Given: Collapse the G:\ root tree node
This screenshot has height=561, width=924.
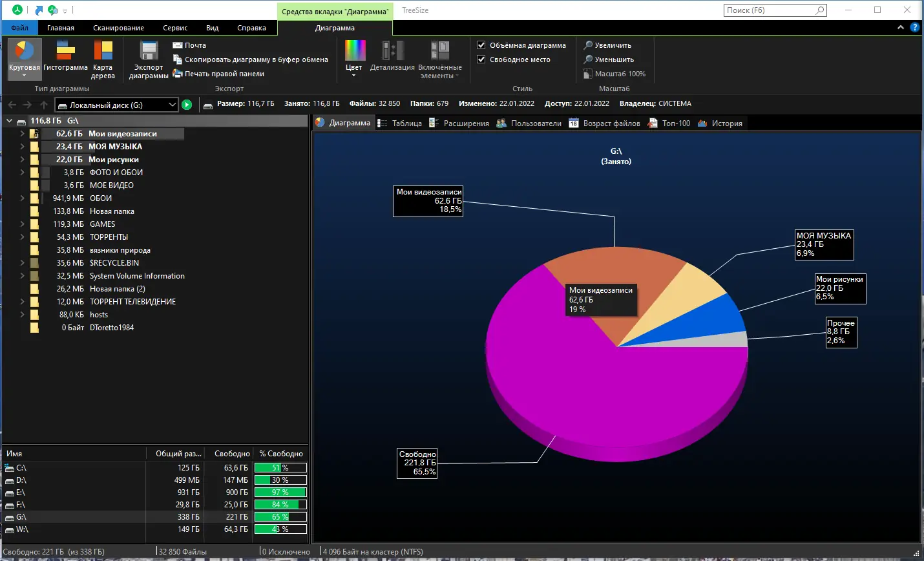Looking at the screenshot, I should [10, 121].
